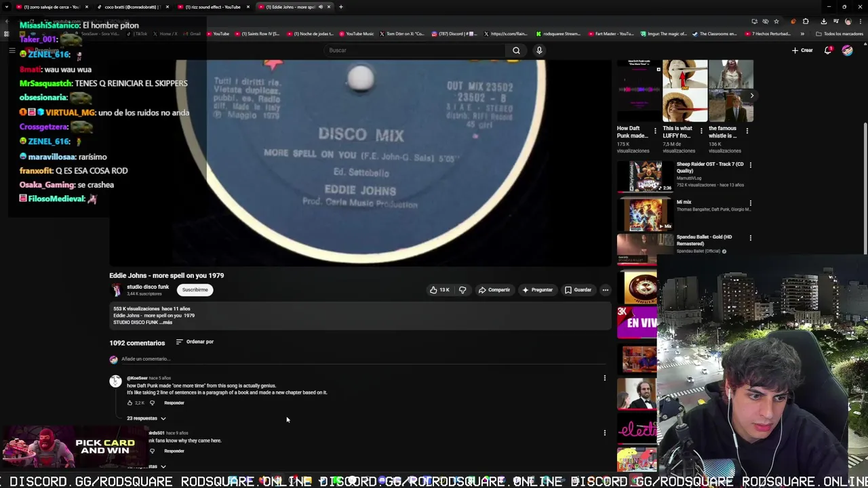Start voice search with microphone icon

[x=539, y=50]
